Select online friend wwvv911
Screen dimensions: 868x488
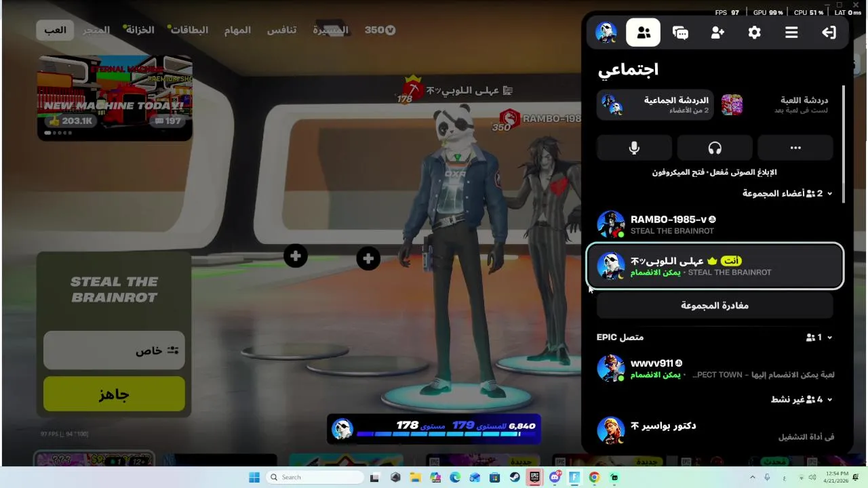click(x=715, y=368)
